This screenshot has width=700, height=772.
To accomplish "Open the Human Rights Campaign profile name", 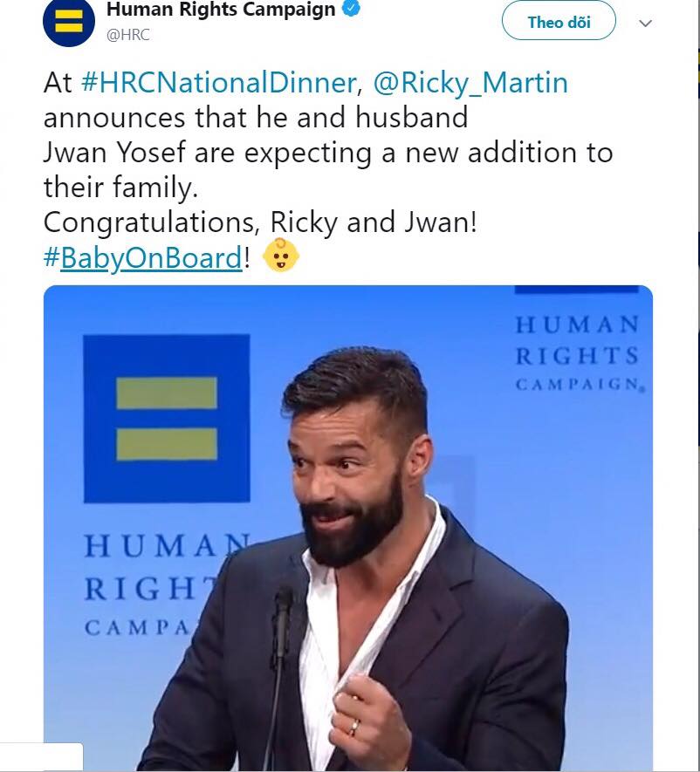I will [x=220, y=10].
